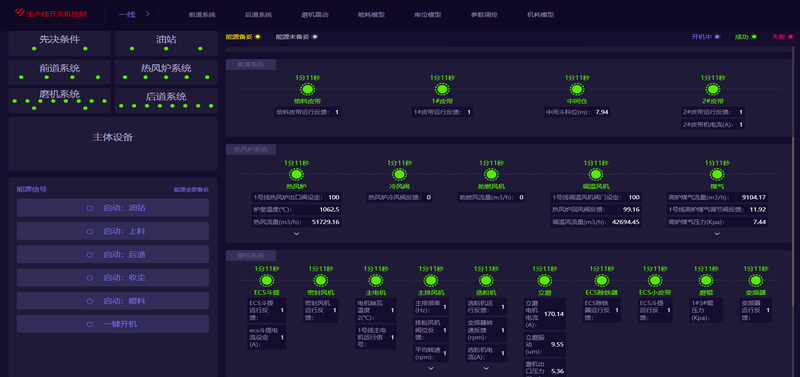This screenshot has height=377, width=800.
Task: Click the 成功 legend item
Action: 745,37
